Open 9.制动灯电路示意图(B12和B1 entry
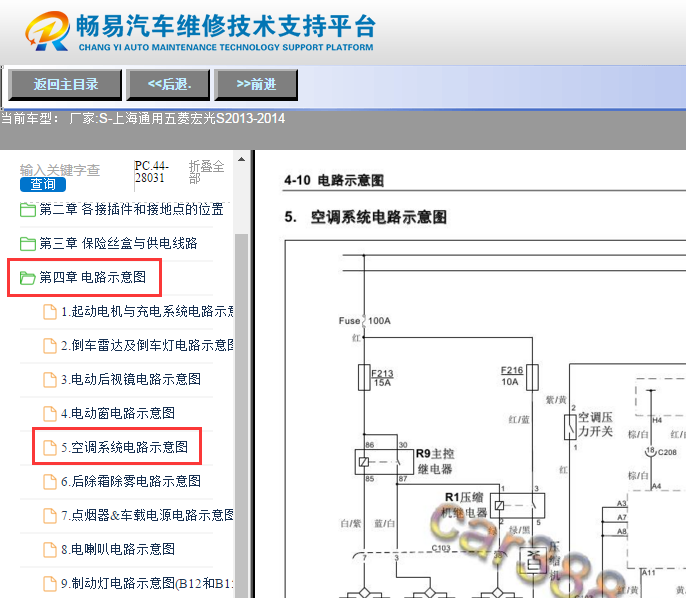This screenshot has width=686, height=598. [147, 583]
